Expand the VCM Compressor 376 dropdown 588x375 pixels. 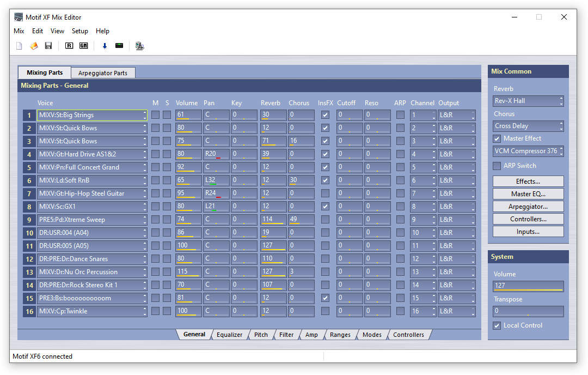(x=528, y=151)
